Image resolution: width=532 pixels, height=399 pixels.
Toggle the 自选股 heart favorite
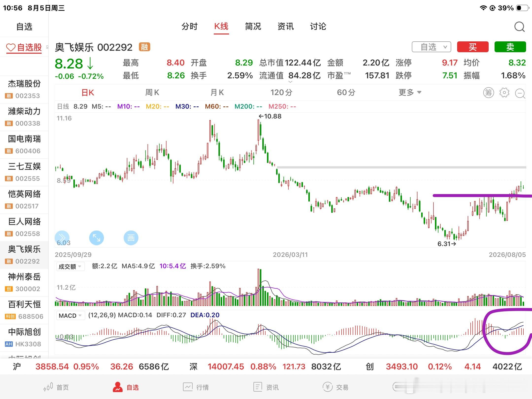pos(11,47)
